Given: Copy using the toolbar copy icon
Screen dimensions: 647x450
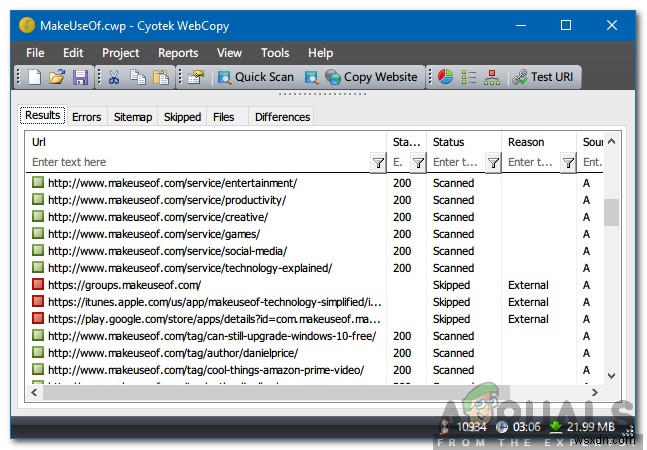Looking at the screenshot, I should point(137,77).
